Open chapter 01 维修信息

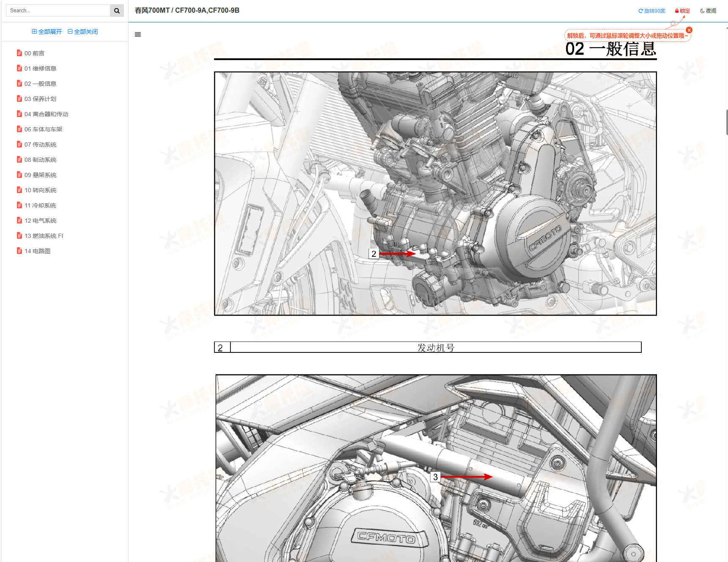pyautogui.click(x=40, y=68)
